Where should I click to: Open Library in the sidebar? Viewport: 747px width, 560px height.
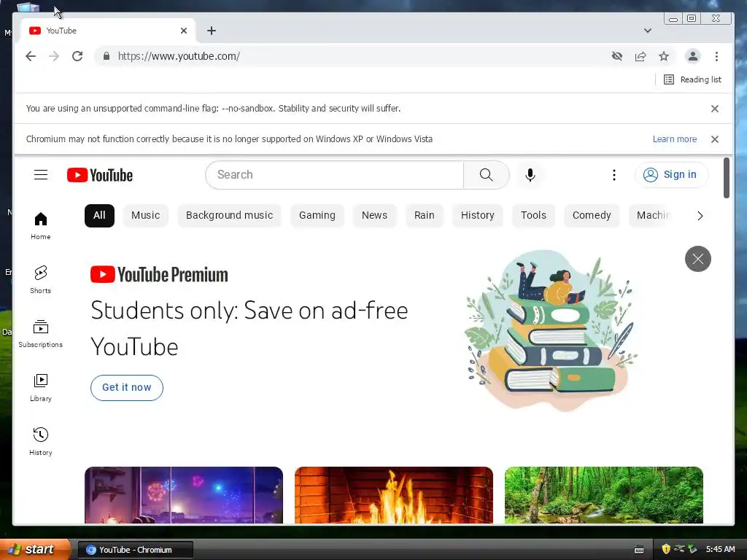point(41,388)
